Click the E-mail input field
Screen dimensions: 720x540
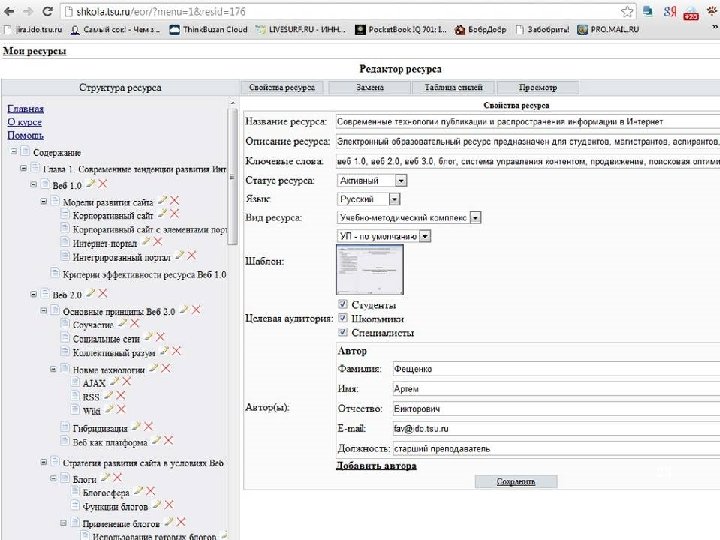point(556,428)
